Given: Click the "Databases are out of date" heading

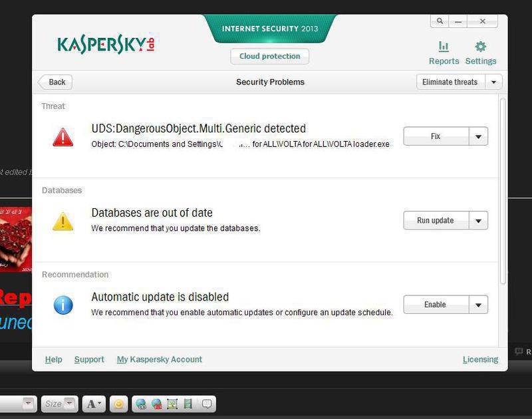Looking at the screenshot, I should [152, 213].
